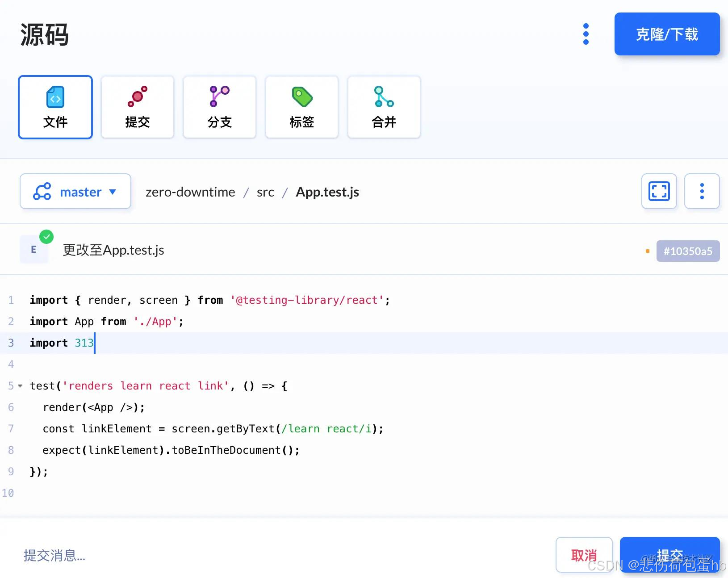The height and width of the screenshot is (578, 728).
Task: Click the branch icon in master selector
Action: click(x=42, y=192)
